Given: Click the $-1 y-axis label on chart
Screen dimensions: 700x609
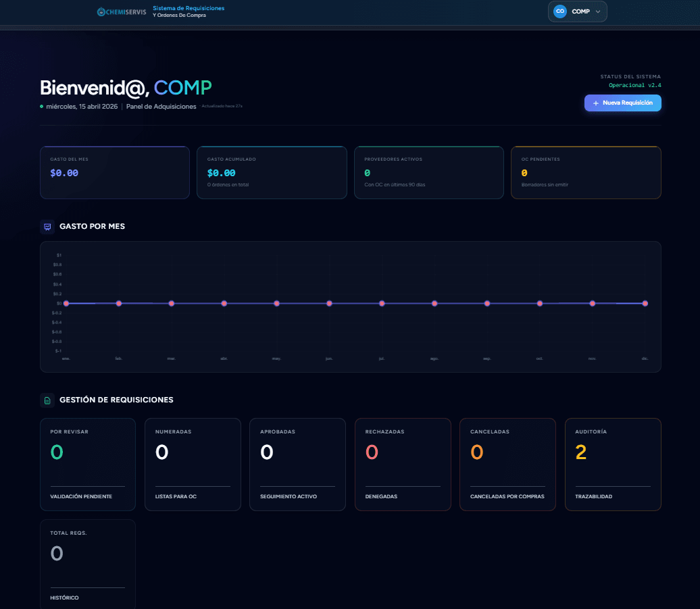Looking at the screenshot, I should [58, 351].
